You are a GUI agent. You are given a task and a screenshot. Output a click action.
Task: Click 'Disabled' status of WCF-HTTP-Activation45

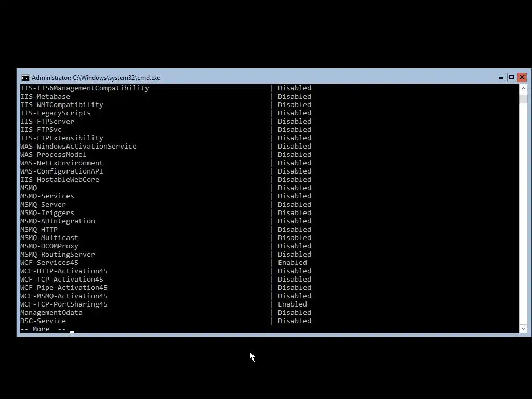click(x=295, y=271)
